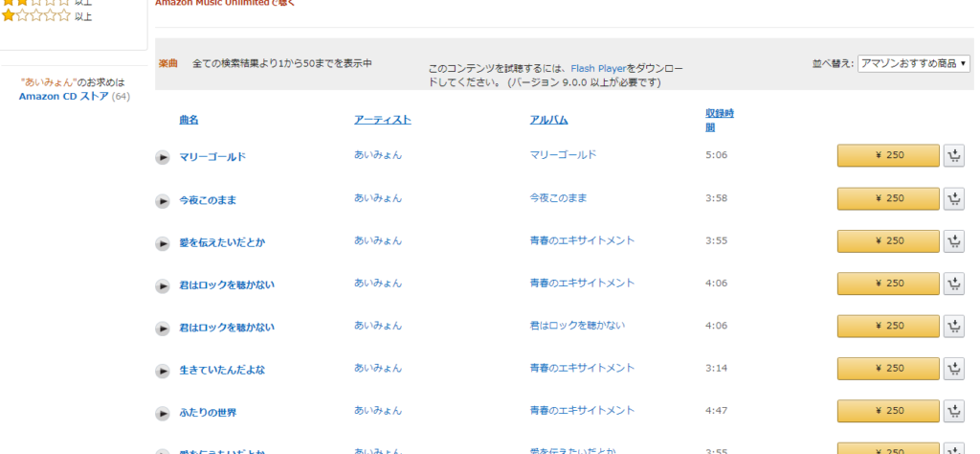This screenshot has height=454, width=980.
Task: Buy 愛を伝えたいだとか with the ¥250 button
Action: [888, 240]
